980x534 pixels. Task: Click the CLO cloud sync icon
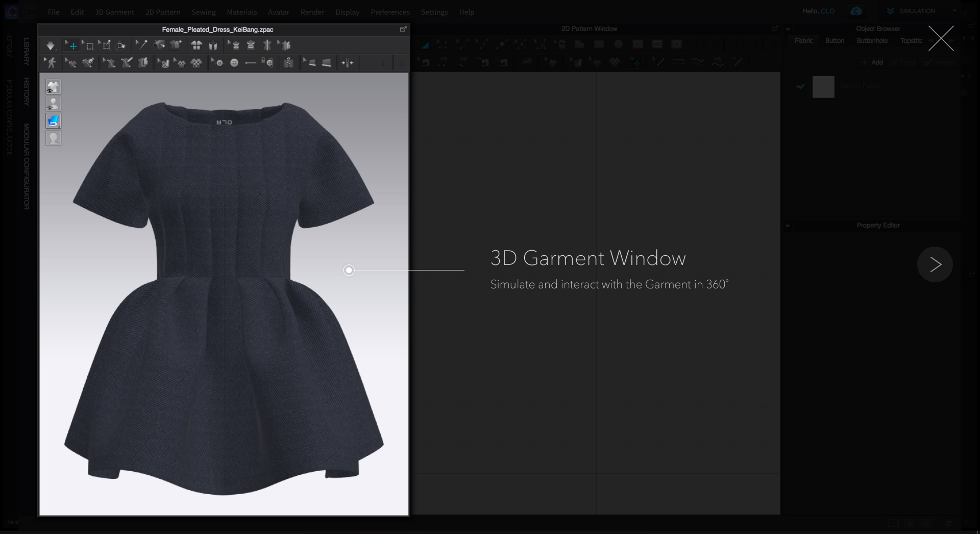point(856,11)
